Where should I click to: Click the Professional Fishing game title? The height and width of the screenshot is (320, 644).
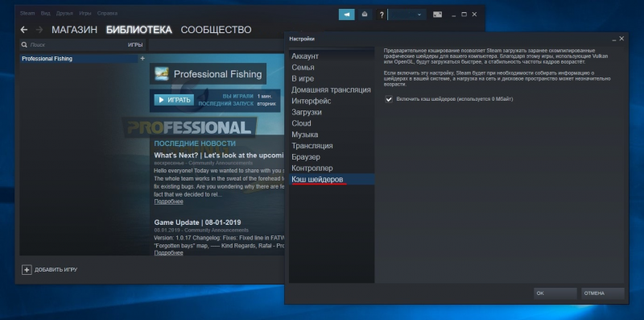click(x=217, y=74)
